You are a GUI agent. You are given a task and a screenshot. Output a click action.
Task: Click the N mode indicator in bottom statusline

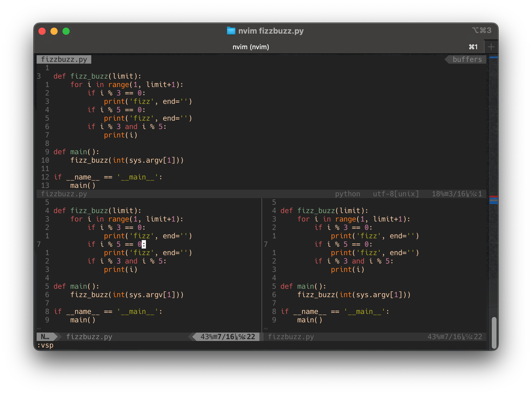[44, 337]
